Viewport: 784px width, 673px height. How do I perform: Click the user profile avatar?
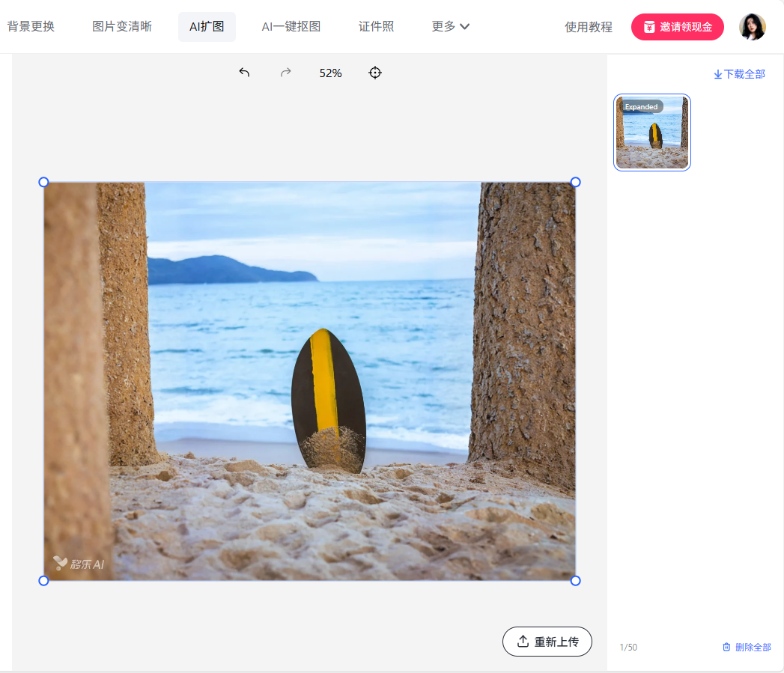752,27
